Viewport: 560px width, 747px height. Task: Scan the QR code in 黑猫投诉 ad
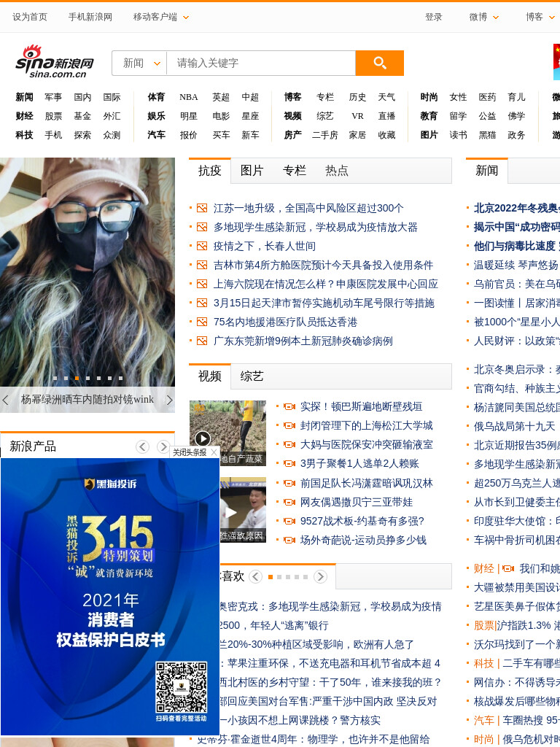pos(182,686)
